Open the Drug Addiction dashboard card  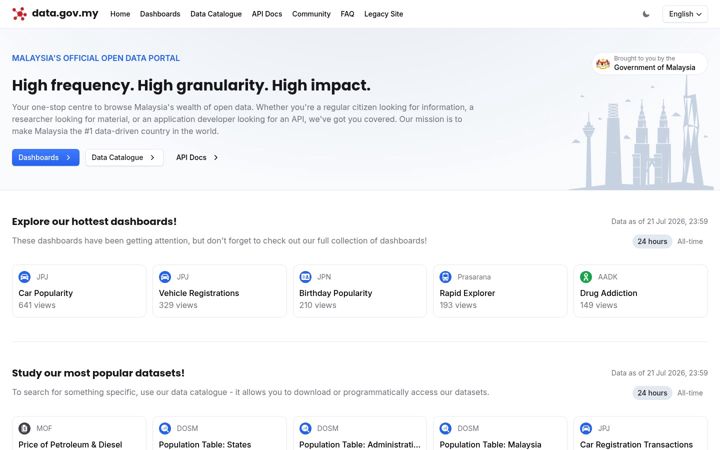pos(641,291)
